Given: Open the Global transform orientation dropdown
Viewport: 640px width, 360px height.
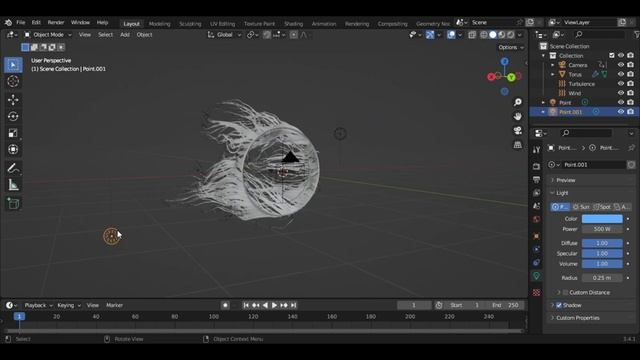Looking at the screenshot, I should pyautogui.click(x=224, y=35).
